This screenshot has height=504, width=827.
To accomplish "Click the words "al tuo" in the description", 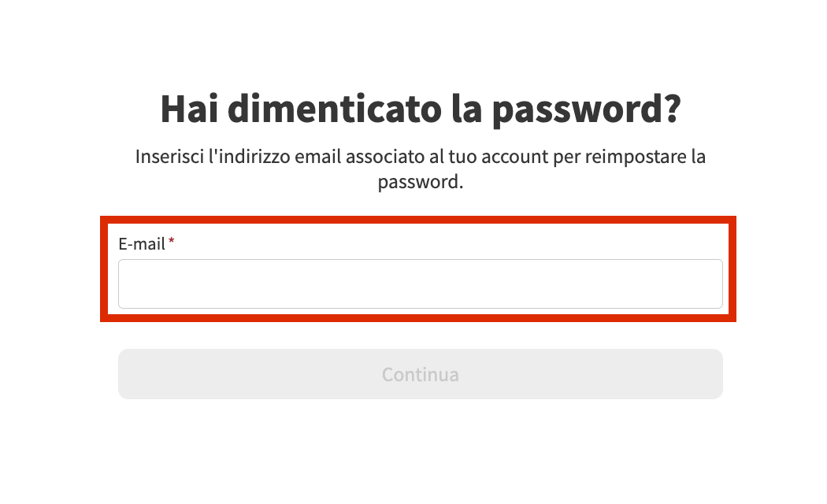I will pos(452,157).
